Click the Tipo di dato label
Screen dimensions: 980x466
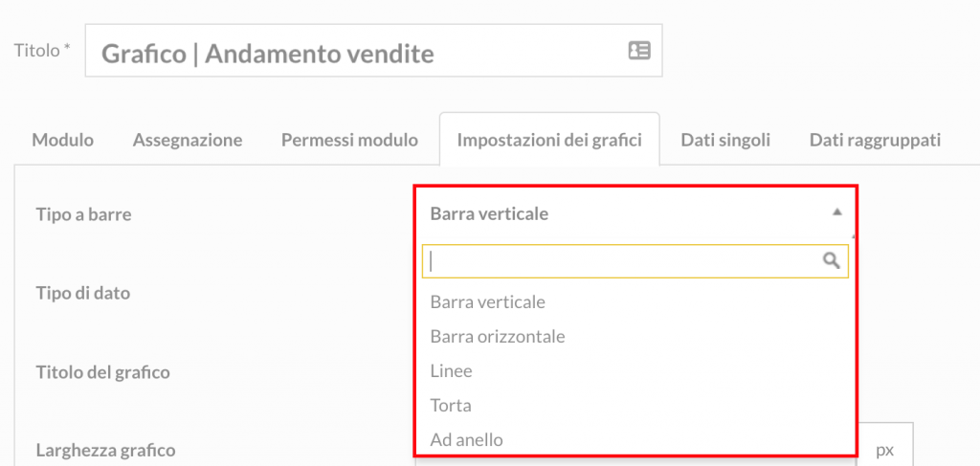[x=82, y=293]
